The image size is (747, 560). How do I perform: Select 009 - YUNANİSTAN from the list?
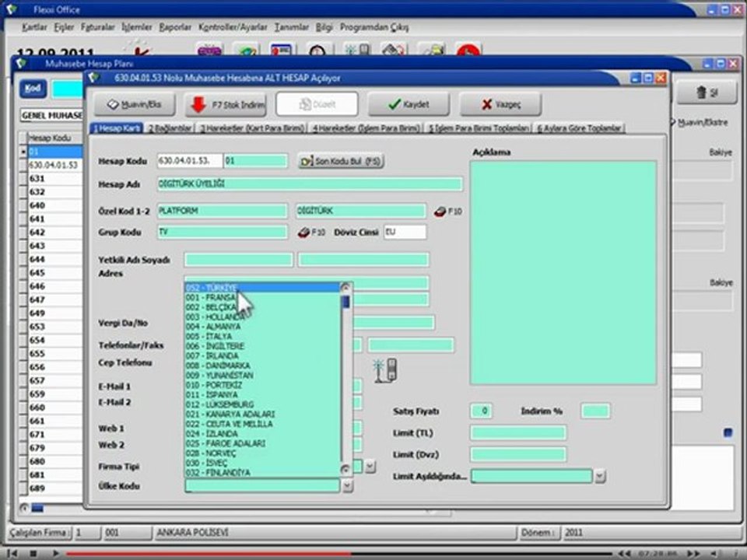click(262, 375)
